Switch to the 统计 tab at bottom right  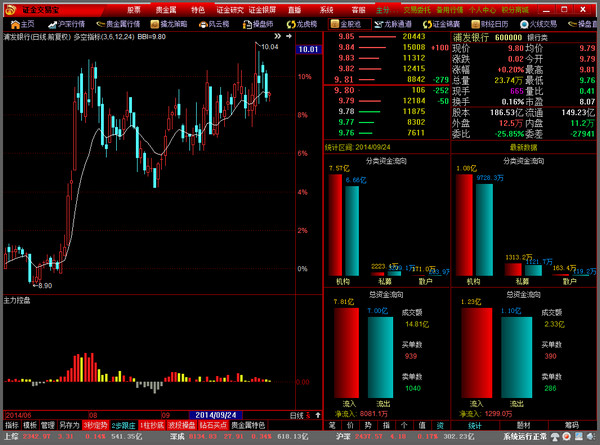(475, 425)
